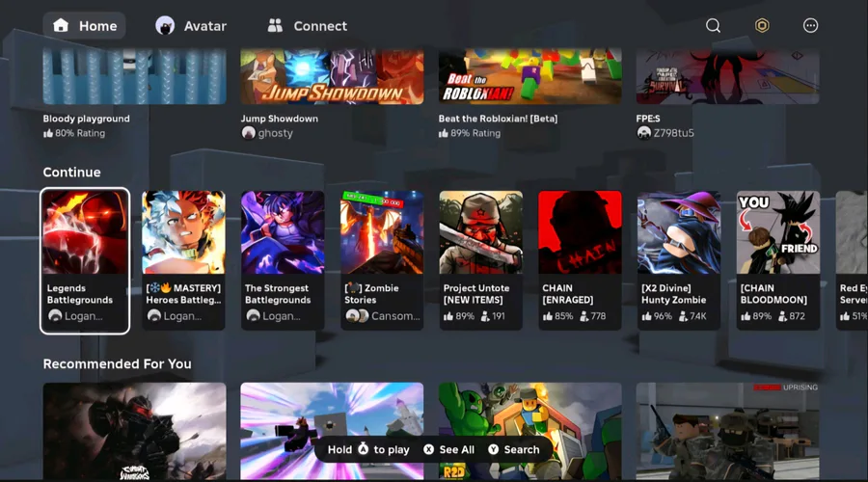The width and height of the screenshot is (868, 482).
Task: Click the thumbs-up icon on Project Untote
Action: 448,316
